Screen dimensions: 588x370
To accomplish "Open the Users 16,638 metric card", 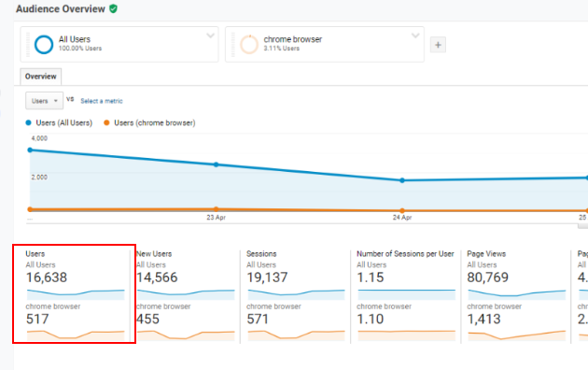I will [x=75, y=293].
